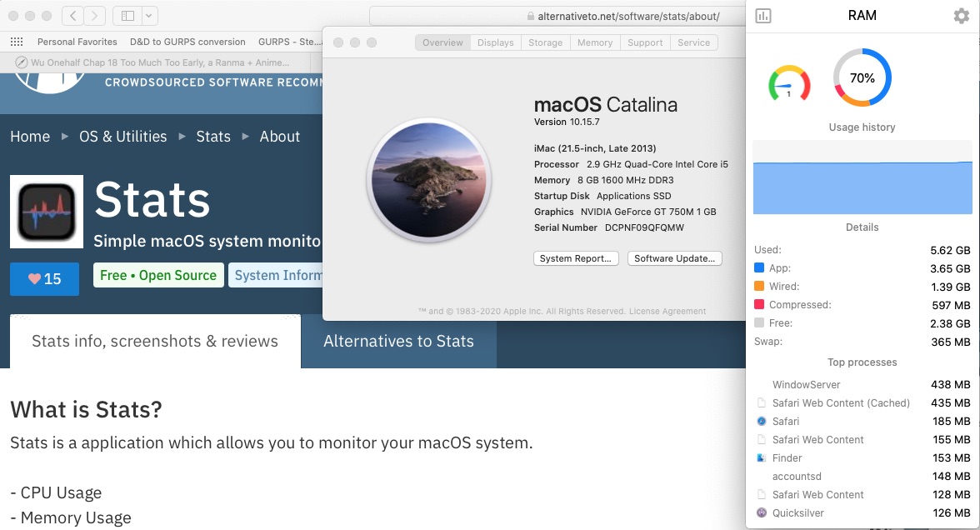This screenshot has height=530, width=980.
Task: Open the License Agreement link
Action: point(667,312)
